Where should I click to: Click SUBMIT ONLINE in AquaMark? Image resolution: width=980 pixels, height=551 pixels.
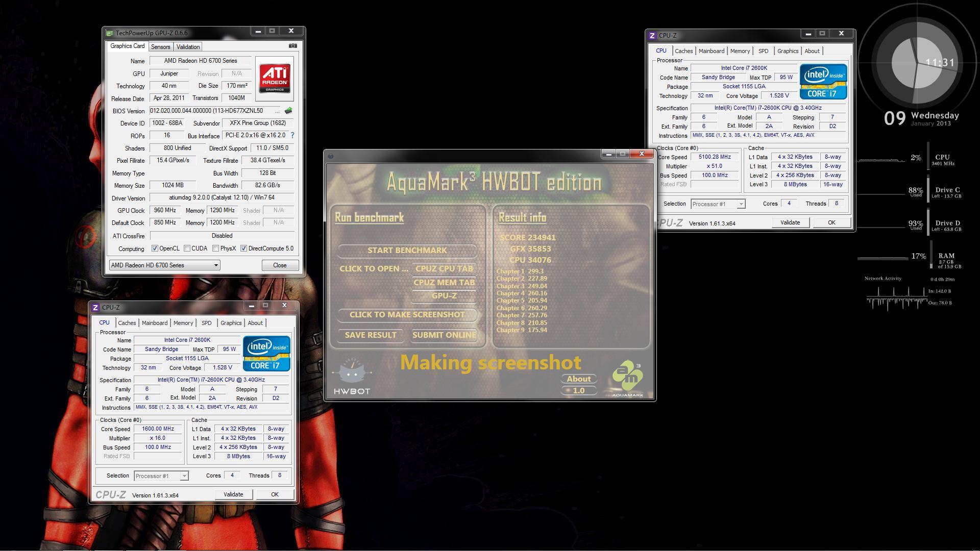pyautogui.click(x=444, y=335)
